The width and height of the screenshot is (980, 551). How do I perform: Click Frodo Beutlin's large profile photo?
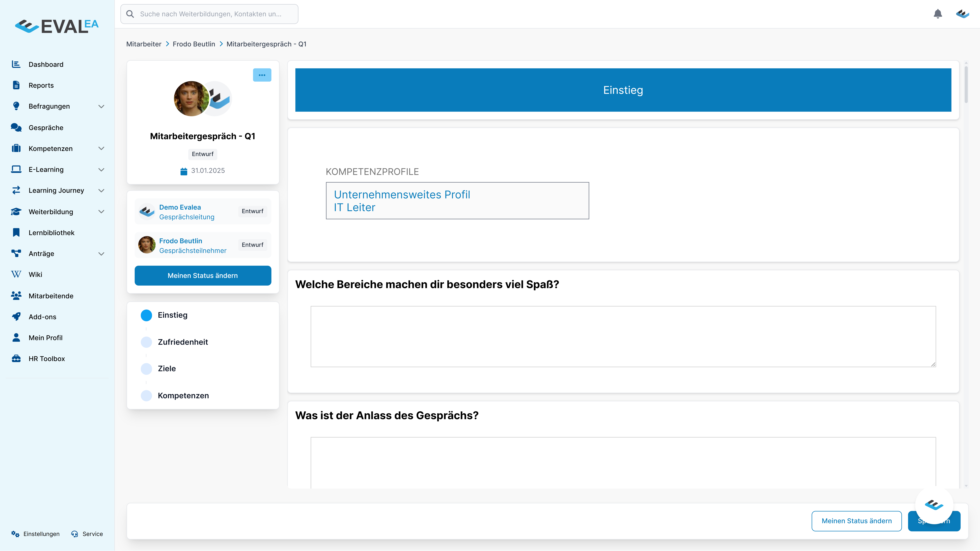click(191, 99)
